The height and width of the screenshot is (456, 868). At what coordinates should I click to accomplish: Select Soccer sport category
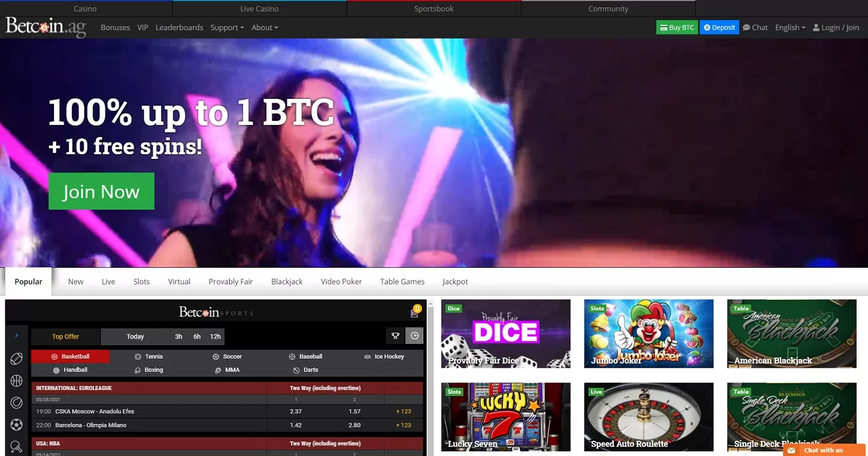click(227, 357)
